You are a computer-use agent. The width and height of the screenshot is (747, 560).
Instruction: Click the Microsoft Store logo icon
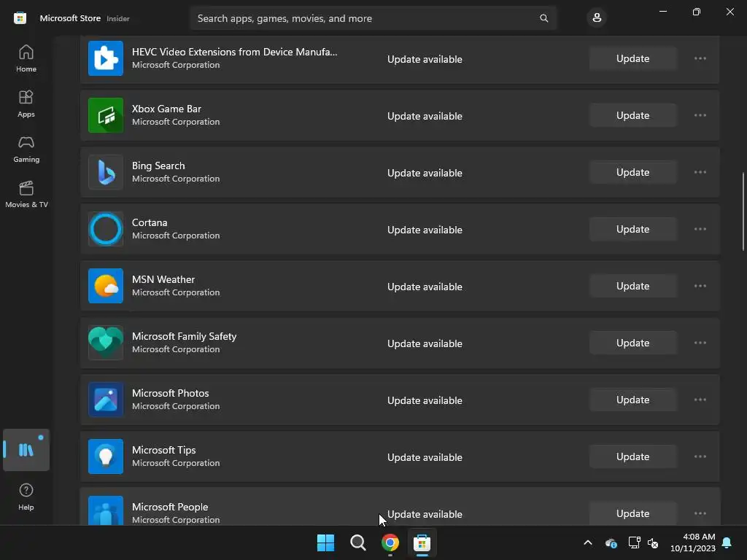(x=20, y=18)
